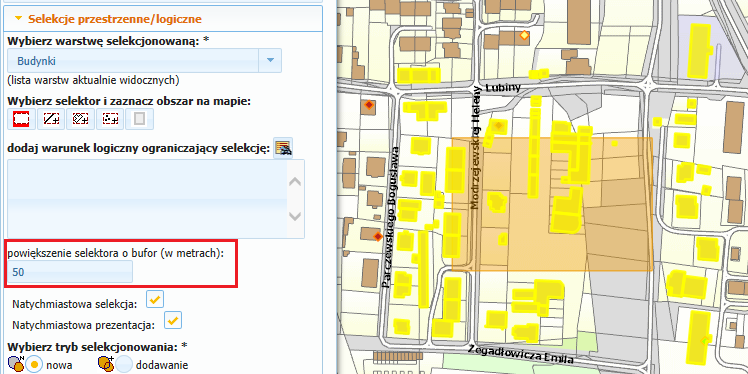The image size is (748, 374).
Task: Click the 'dodawanie' selection mode icon
Action: [105, 364]
